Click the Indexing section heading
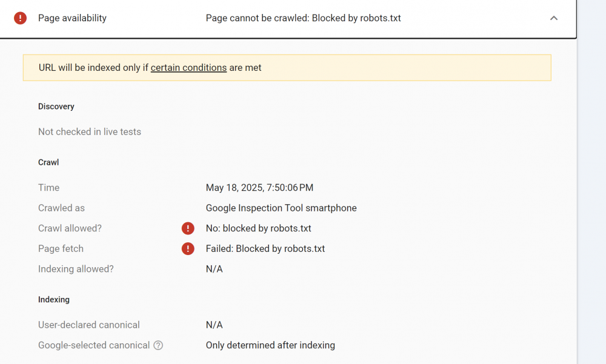 pyautogui.click(x=54, y=300)
